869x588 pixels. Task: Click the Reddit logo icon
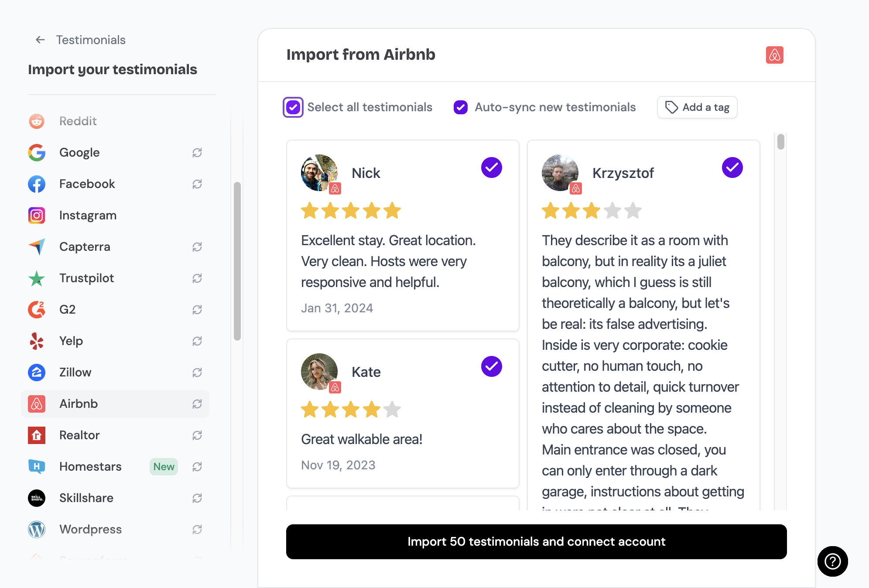pyautogui.click(x=37, y=121)
